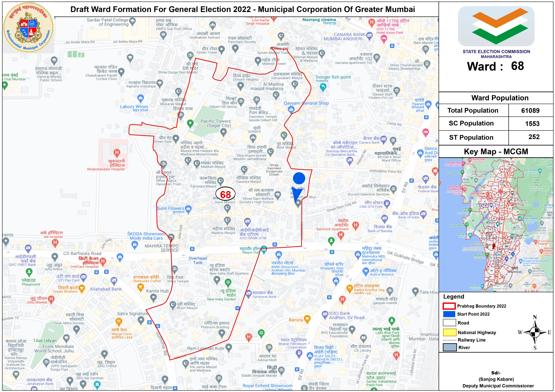This screenshot has height=392, width=555.
Task: Click the yellow National Highway legend swatch
Action: (449, 333)
